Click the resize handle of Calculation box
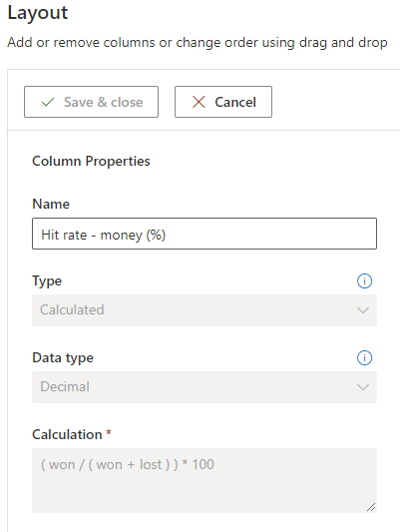The width and height of the screenshot is (400, 532). [371, 507]
